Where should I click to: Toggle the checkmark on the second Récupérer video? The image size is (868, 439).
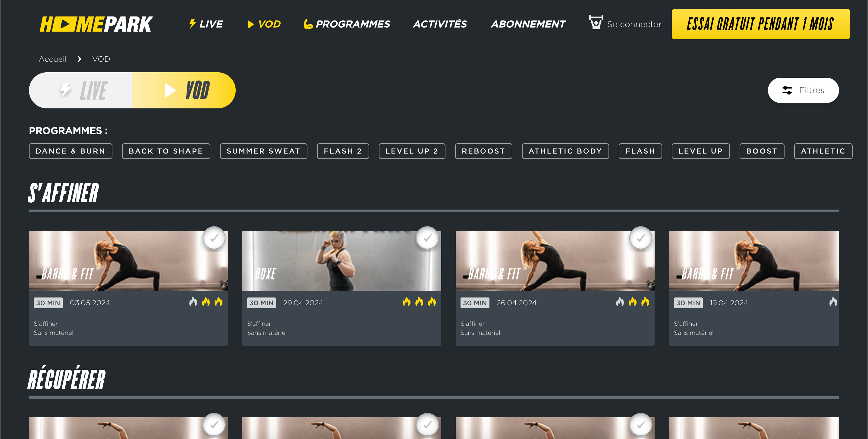[427, 425]
